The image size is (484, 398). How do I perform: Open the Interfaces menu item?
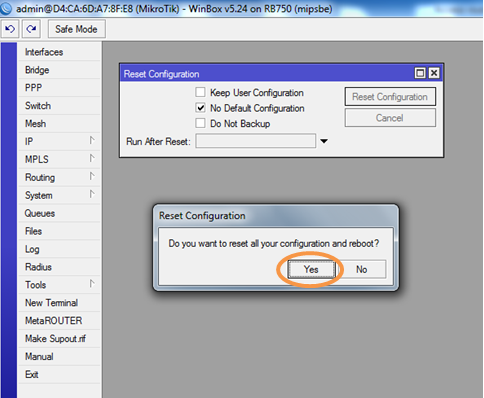coord(59,52)
